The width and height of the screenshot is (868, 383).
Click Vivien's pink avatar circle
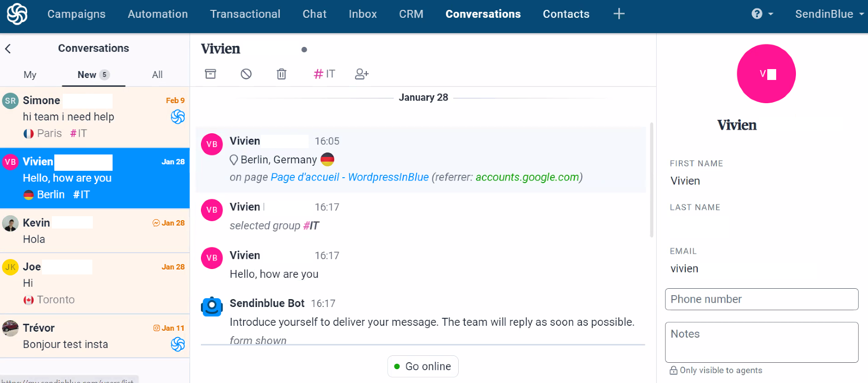[766, 74]
